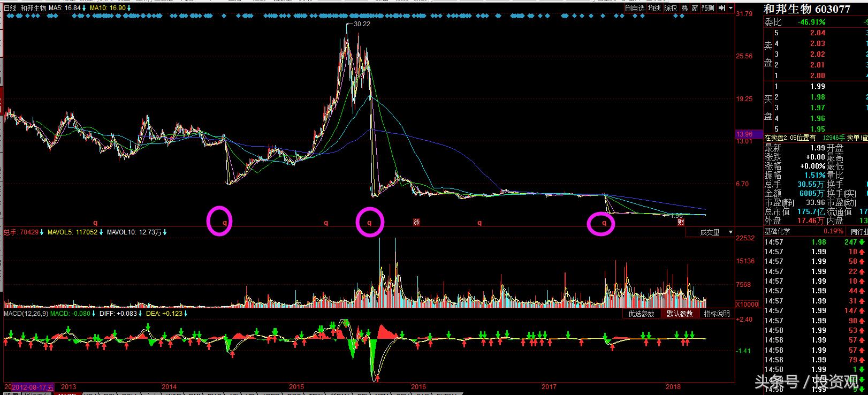
Task: Click the 财 financial marker icon
Action: pyautogui.click(x=681, y=222)
